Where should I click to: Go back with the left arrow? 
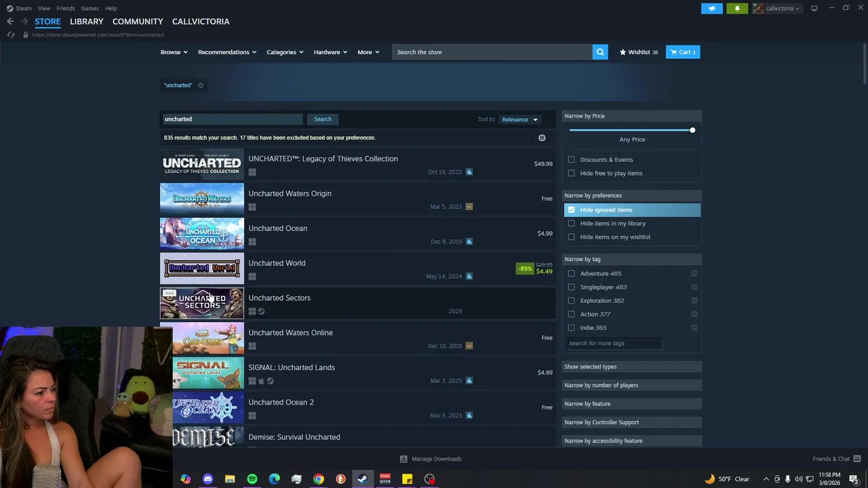tap(10, 22)
